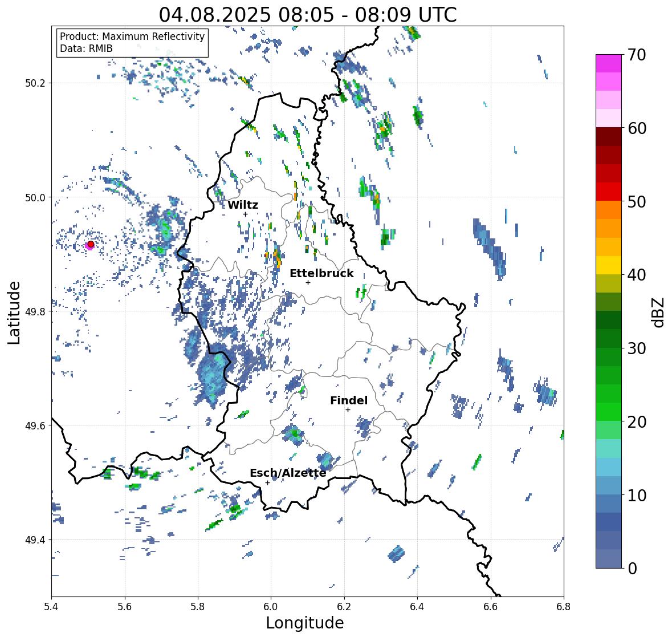Click the 50 tick on the colorbar
The image size is (672, 637).
pos(636,201)
